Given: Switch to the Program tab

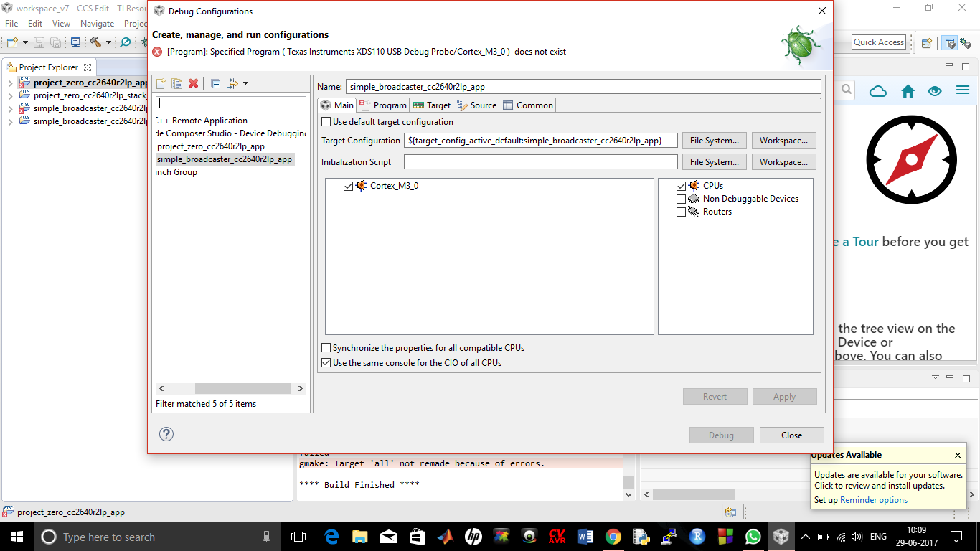Looking at the screenshot, I should click(x=384, y=105).
